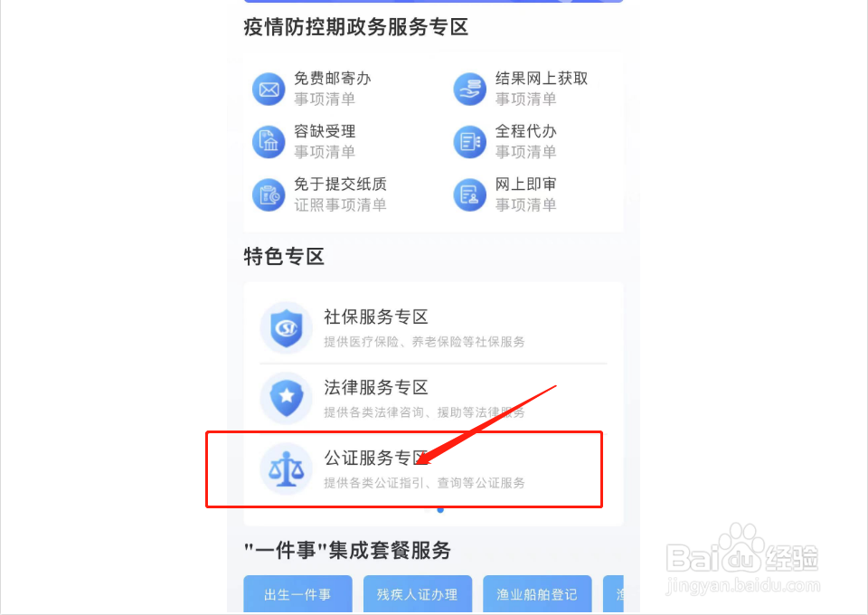
Task: Select the 残疾人证办理 button
Action: pos(418,594)
